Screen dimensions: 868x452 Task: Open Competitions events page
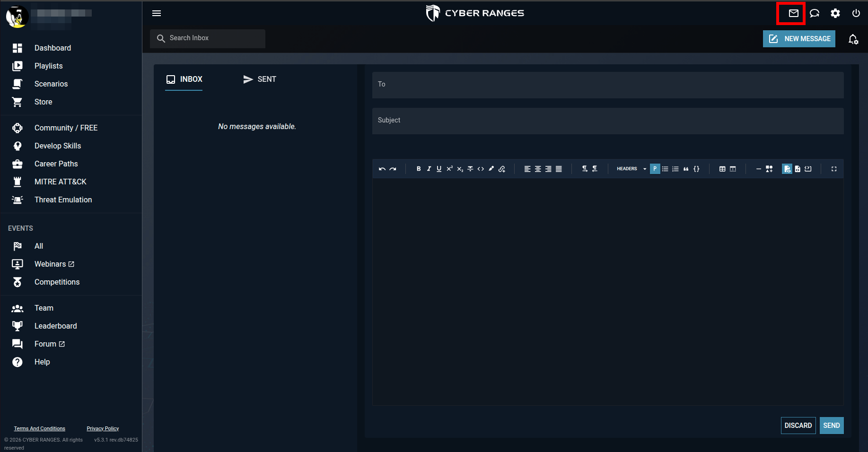pyautogui.click(x=57, y=282)
